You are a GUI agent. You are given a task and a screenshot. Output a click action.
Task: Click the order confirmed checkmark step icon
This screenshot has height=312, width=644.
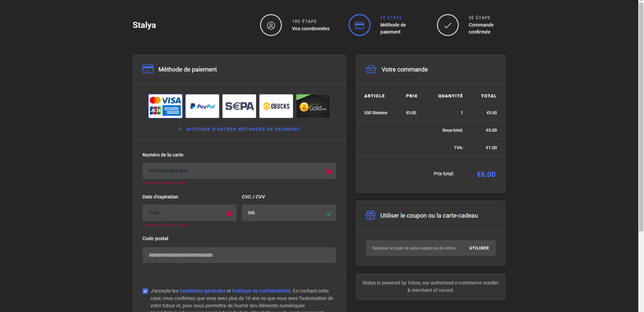pos(448,25)
